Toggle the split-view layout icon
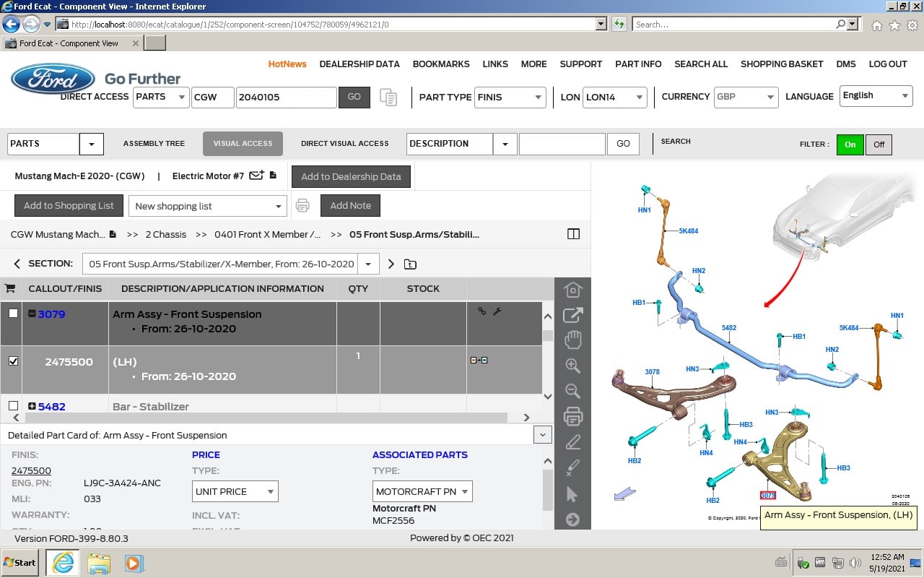The width and height of the screenshot is (924, 578). tap(574, 234)
